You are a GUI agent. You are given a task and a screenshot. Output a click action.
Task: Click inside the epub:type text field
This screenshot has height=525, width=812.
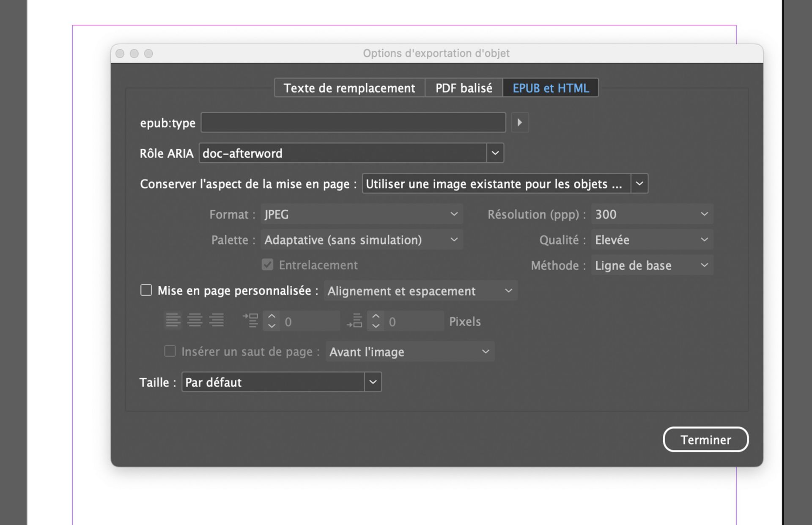[353, 122]
